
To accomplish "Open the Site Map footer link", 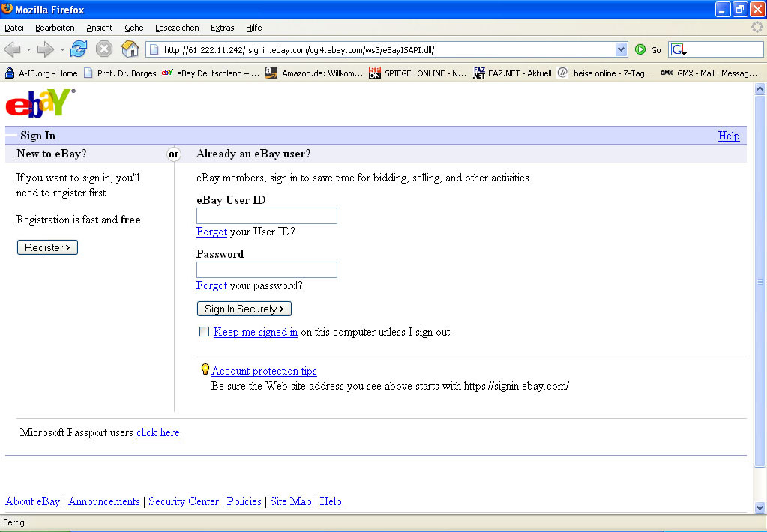I will 291,501.
